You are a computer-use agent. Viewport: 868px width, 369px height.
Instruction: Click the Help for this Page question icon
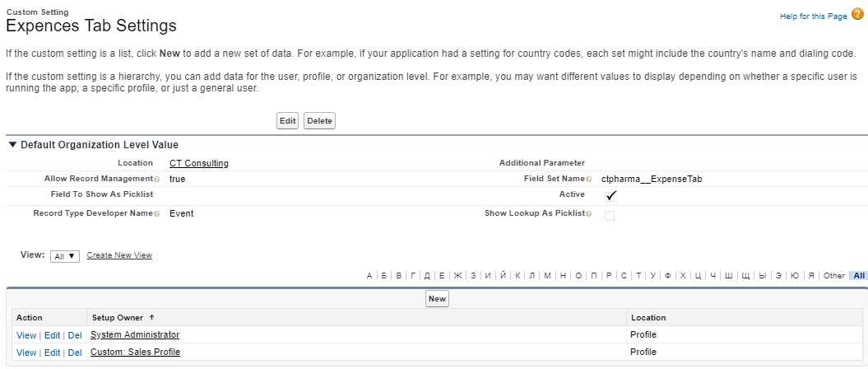857,14
